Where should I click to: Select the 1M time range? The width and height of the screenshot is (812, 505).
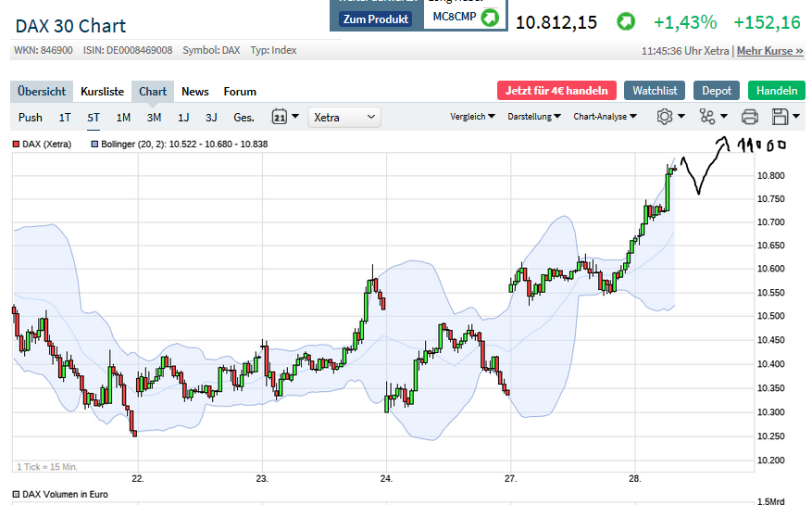point(123,117)
